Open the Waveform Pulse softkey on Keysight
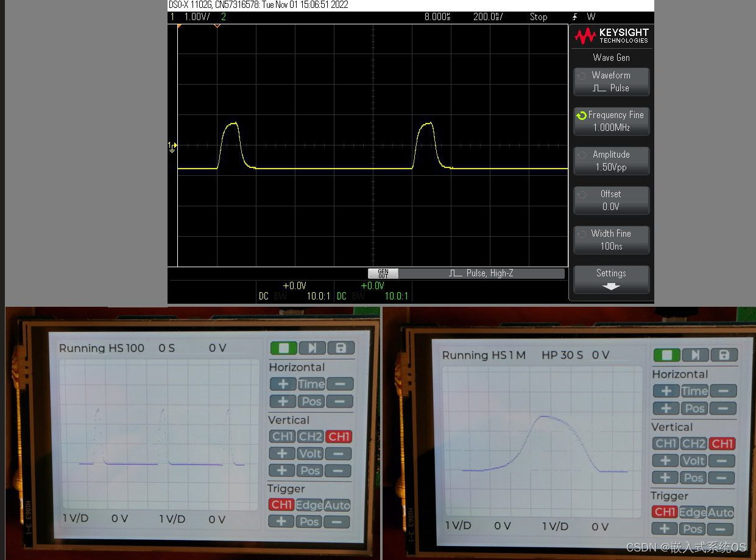 (x=611, y=82)
